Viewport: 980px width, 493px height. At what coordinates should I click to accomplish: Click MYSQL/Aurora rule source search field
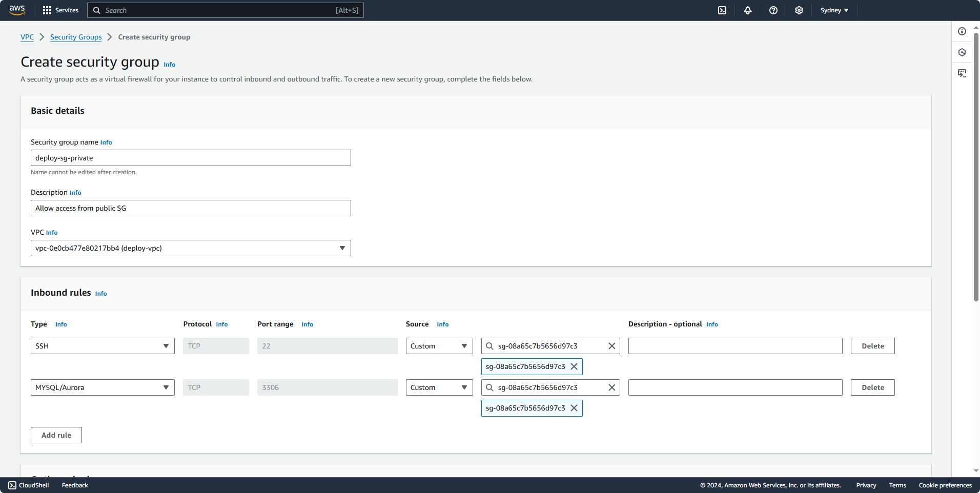[550, 387]
